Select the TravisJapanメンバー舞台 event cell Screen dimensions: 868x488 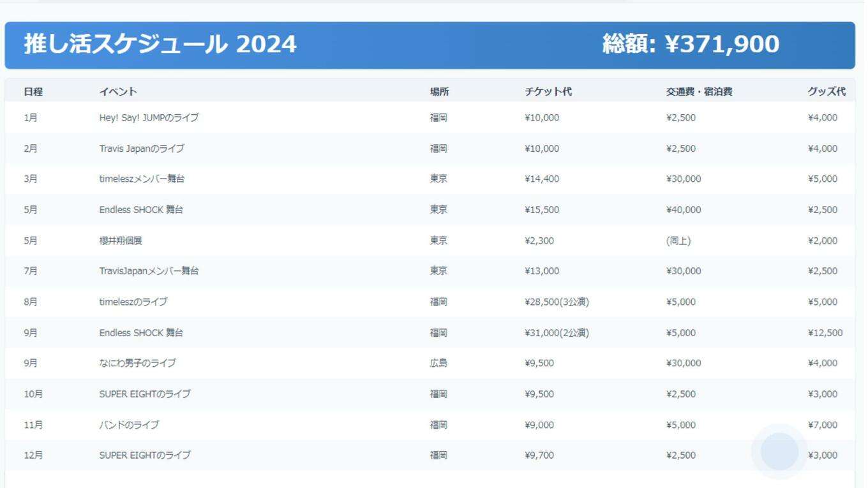(x=149, y=271)
